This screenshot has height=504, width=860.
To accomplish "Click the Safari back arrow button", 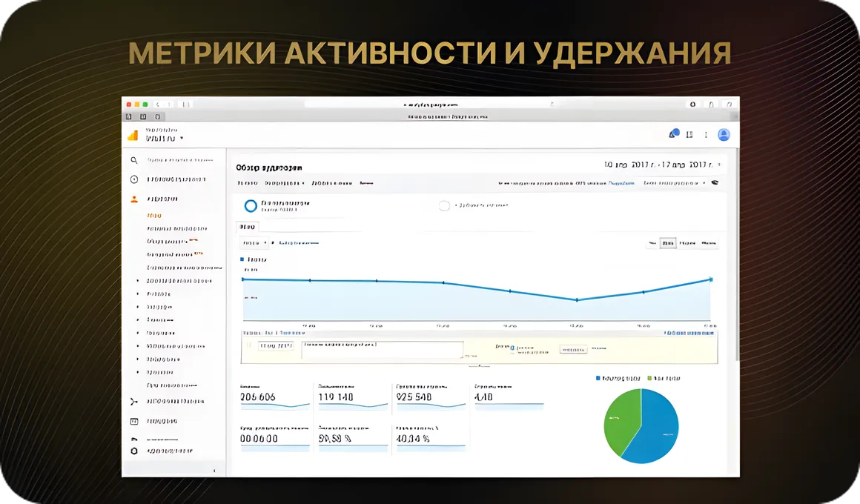I will [x=157, y=105].
